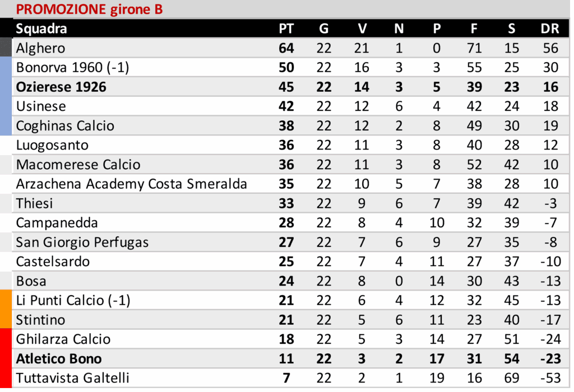Select the bold Ozierese 1926 row

pyautogui.click(x=61, y=87)
